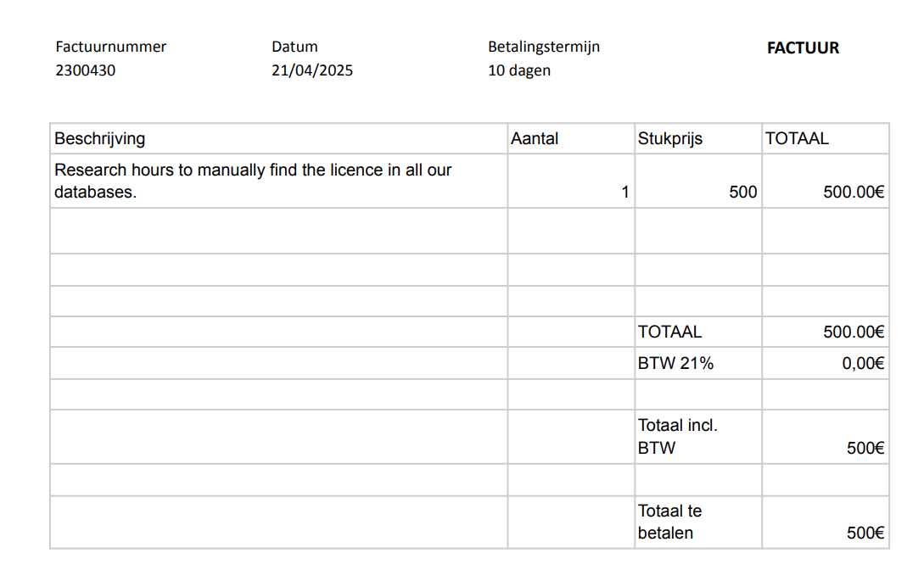Click the unit price cell showing 500
The image size is (924, 581).
coord(698,181)
